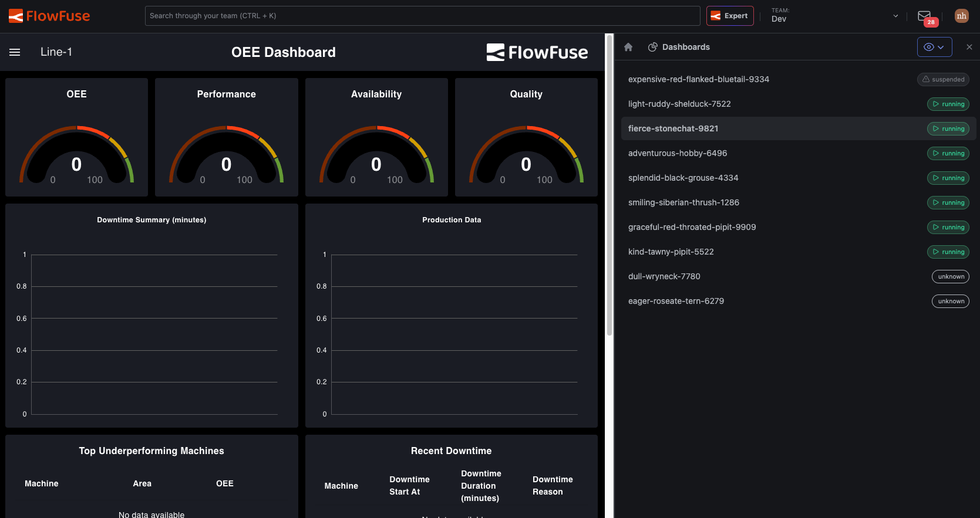Viewport: 980px width, 518px height.
Task: Open the notifications inbox with 28 badge
Action: [x=924, y=16]
